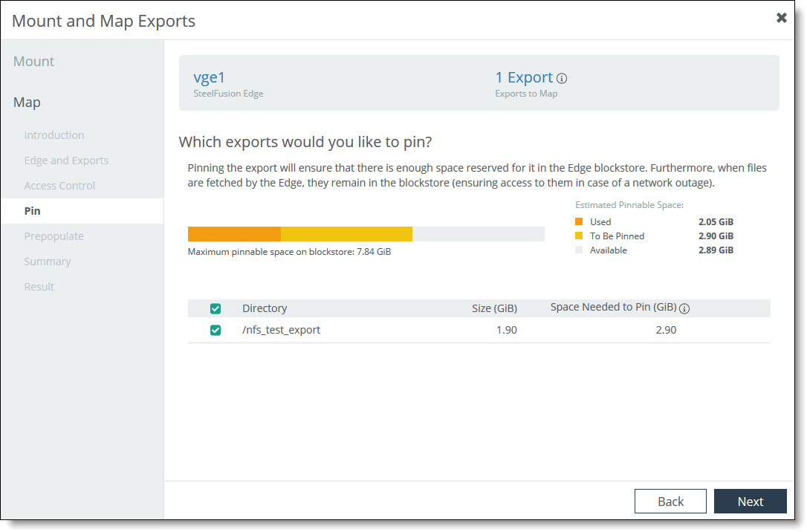Click the /nfs_test_export directory row

282,330
